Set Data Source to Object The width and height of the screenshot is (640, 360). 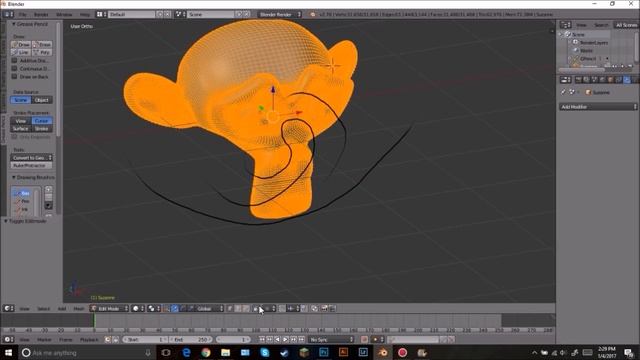click(x=42, y=100)
